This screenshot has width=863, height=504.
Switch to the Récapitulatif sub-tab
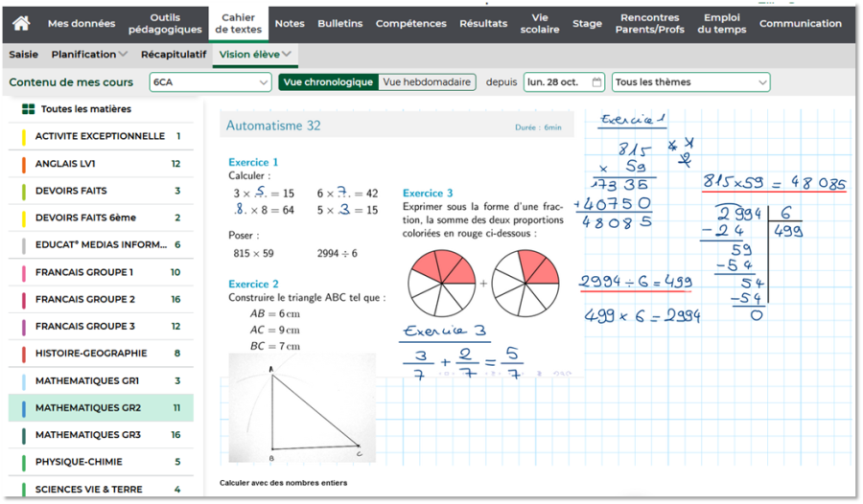(174, 55)
